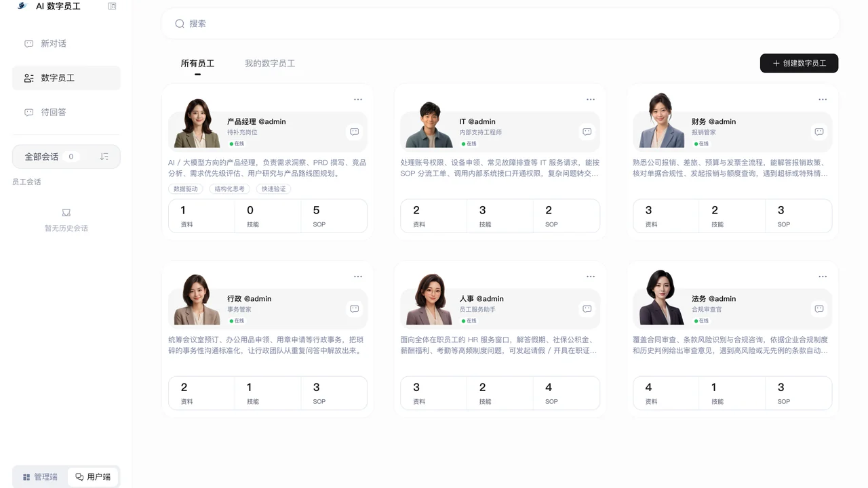
Task: Open 新对话 in the sidebar
Action: click(x=66, y=43)
